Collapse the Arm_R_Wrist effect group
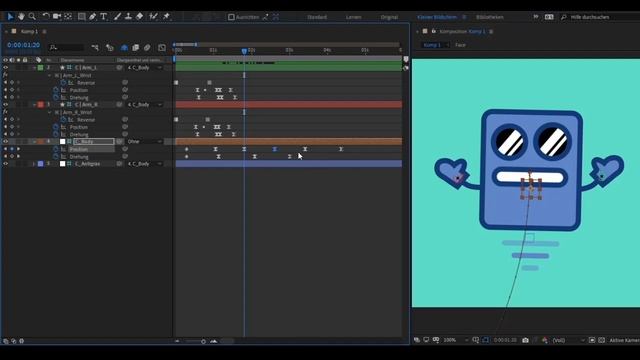The image size is (640, 360). (49, 112)
